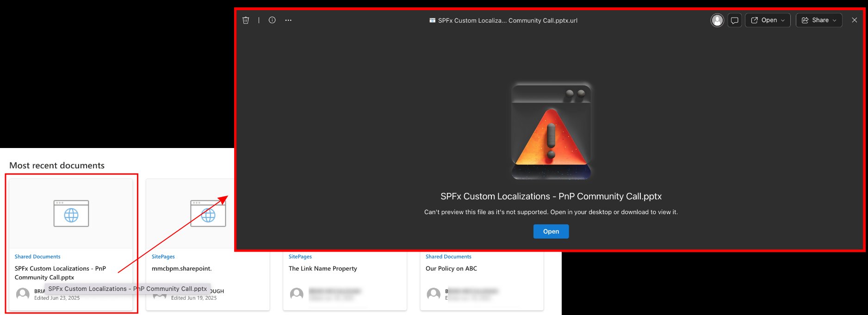Open Shared Documents link above Our Policy on ABC
Image resolution: width=868 pixels, height=315 pixels.
[448, 257]
